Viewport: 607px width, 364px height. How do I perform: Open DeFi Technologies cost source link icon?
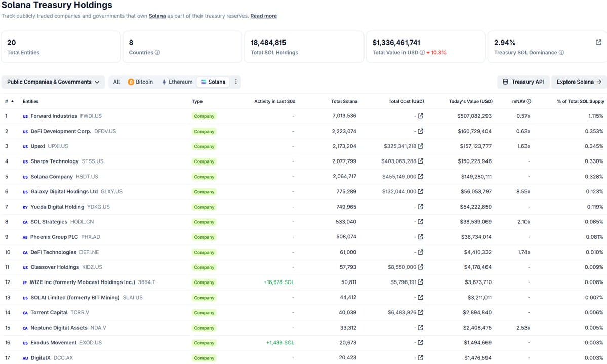420,252
